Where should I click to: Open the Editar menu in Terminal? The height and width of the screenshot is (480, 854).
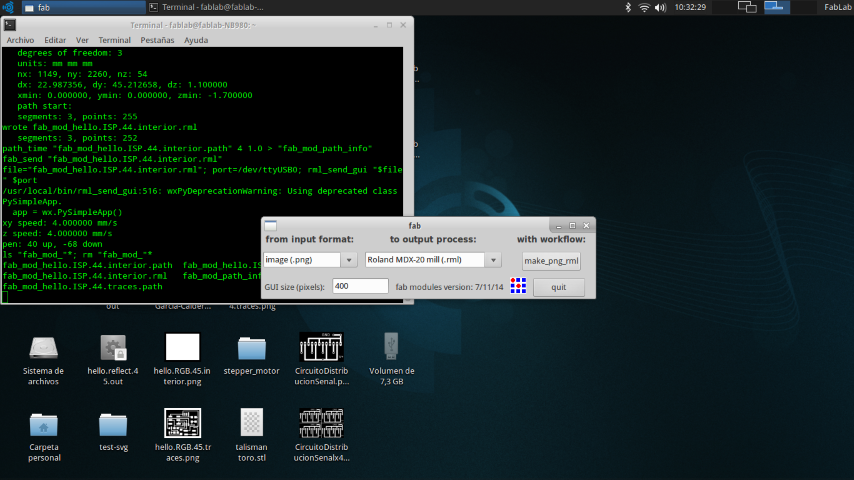(x=55, y=40)
